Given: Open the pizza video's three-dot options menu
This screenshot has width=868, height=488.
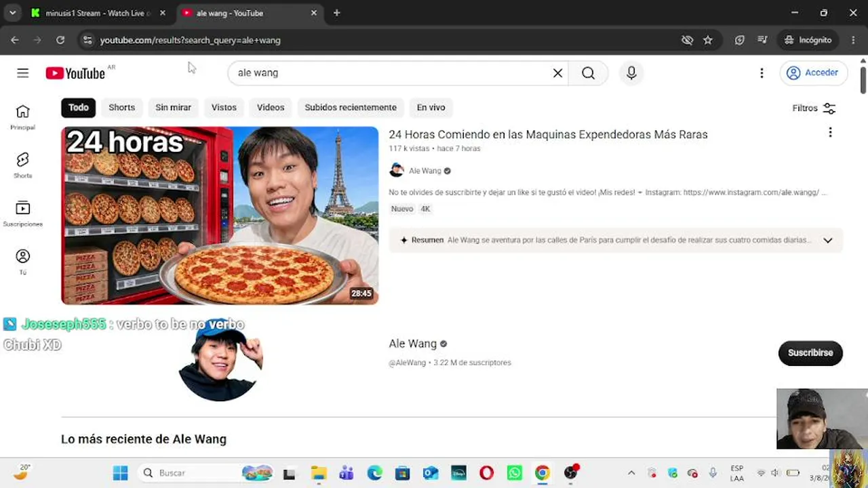Looking at the screenshot, I should point(830,133).
